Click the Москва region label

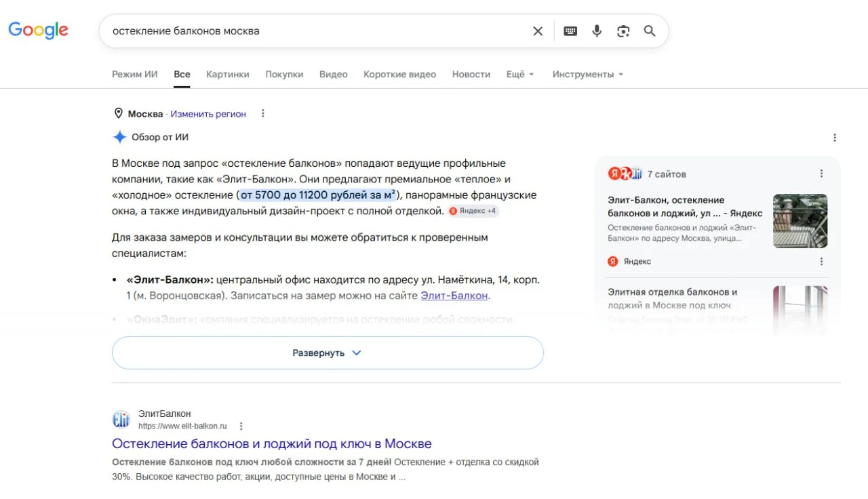145,114
